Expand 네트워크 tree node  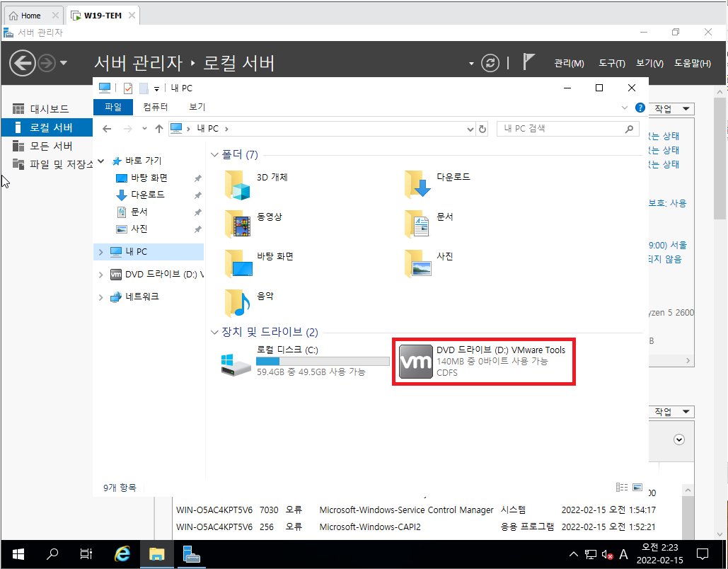(x=100, y=297)
